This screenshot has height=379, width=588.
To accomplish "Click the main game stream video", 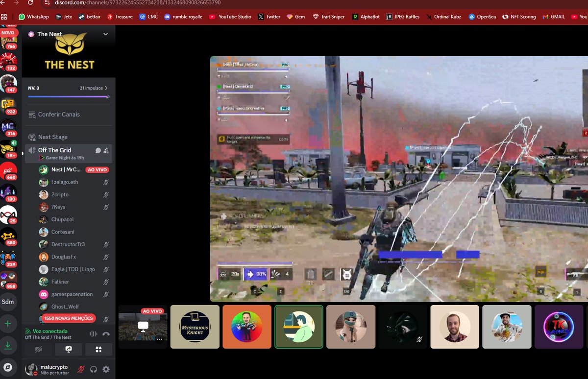I will [x=399, y=179].
